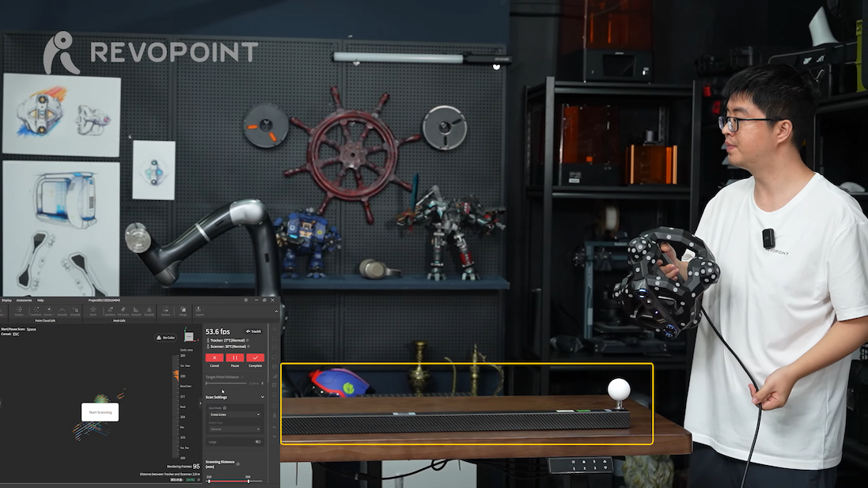Pause the scan with the Pause button

coord(235,358)
